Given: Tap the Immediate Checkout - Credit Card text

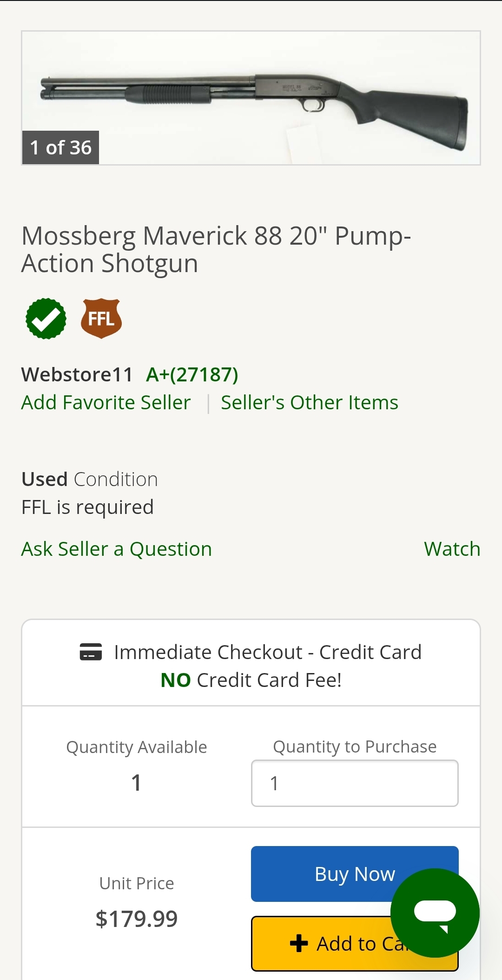Looking at the screenshot, I should coord(268,653).
